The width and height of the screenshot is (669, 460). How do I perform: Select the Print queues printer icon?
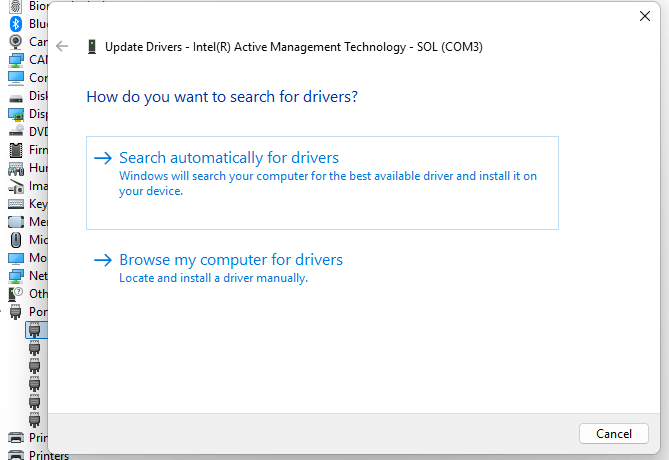[x=16, y=438]
